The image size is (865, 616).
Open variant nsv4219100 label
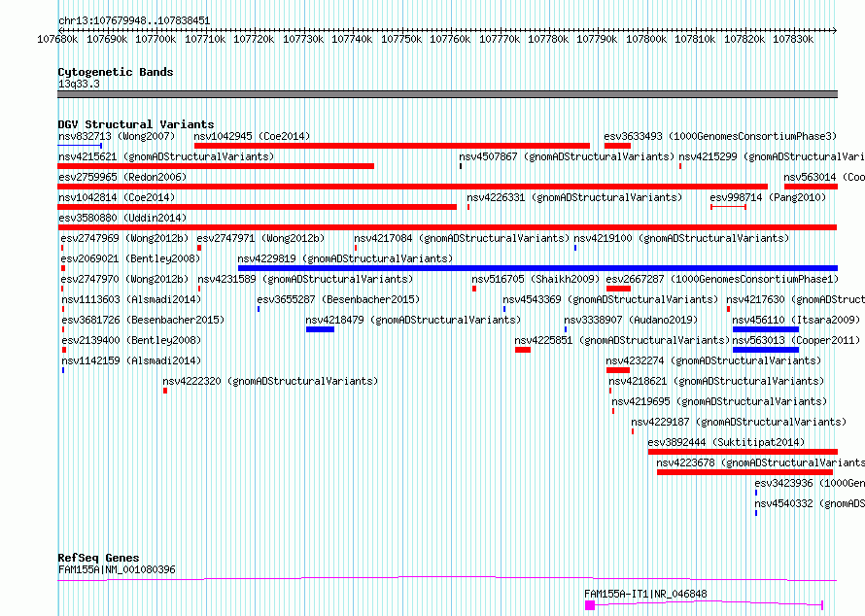click(681, 238)
